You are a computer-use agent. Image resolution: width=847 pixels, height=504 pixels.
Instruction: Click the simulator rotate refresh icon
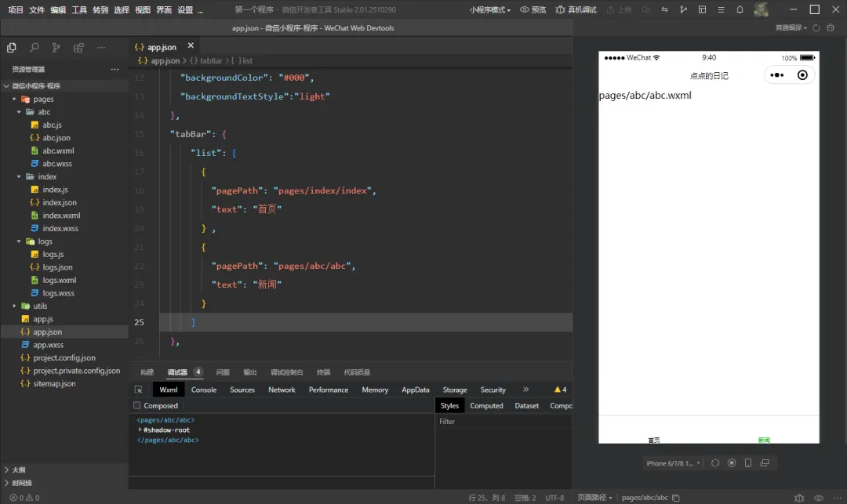coord(715,463)
